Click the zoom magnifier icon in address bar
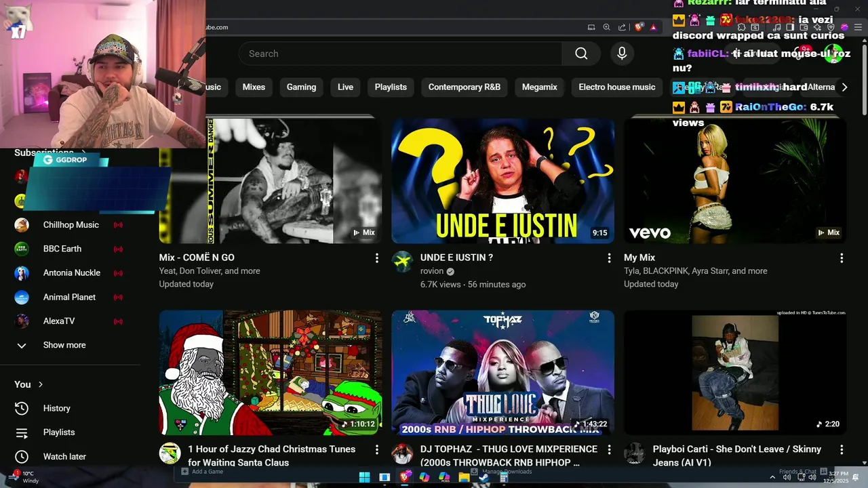Image resolution: width=868 pixels, height=488 pixels. 607,27
